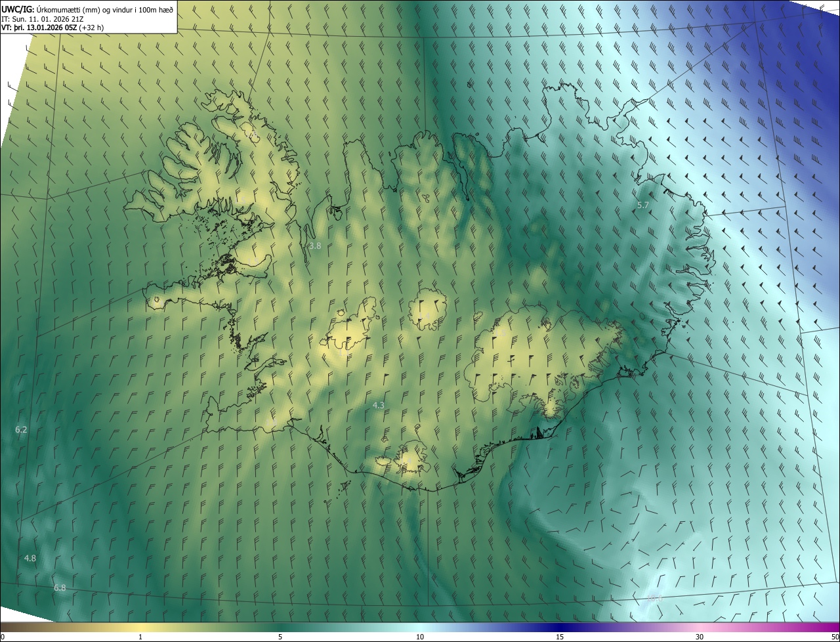840x642 pixels.
Task: Click the 6.8 value label on the map
Action: pyautogui.click(x=60, y=588)
